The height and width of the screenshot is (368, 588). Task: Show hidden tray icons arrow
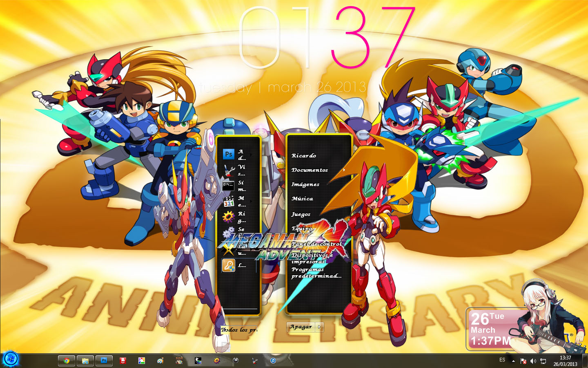513,361
